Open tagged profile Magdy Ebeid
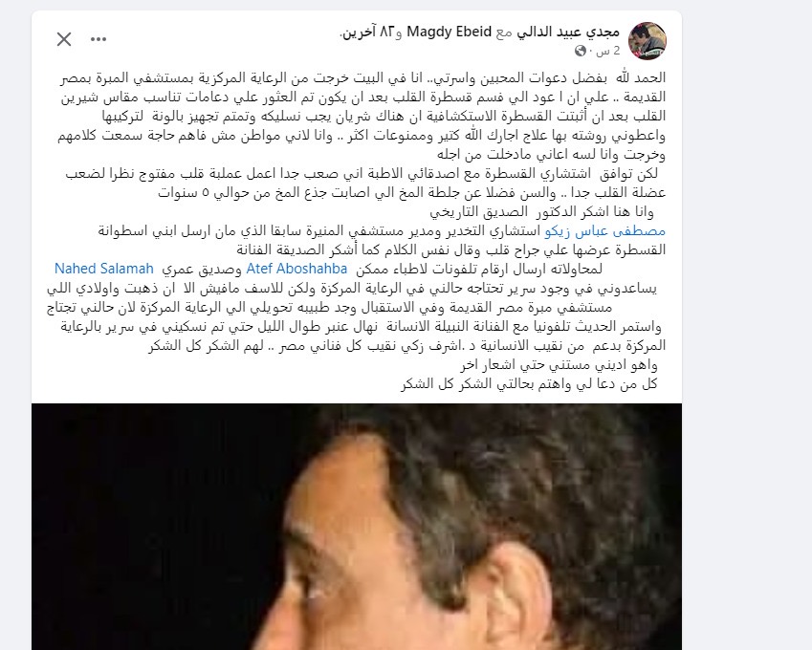Image resolution: width=812 pixels, height=650 pixels. 449,32
